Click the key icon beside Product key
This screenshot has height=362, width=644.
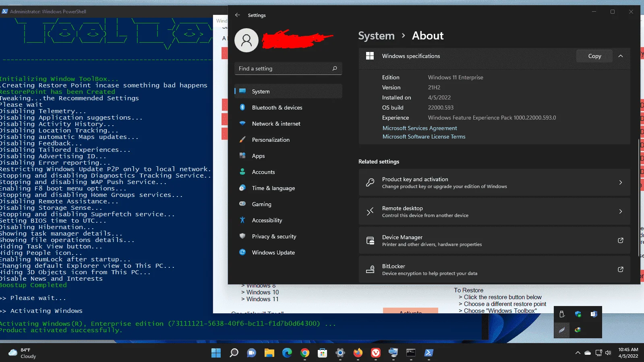pyautogui.click(x=370, y=182)
